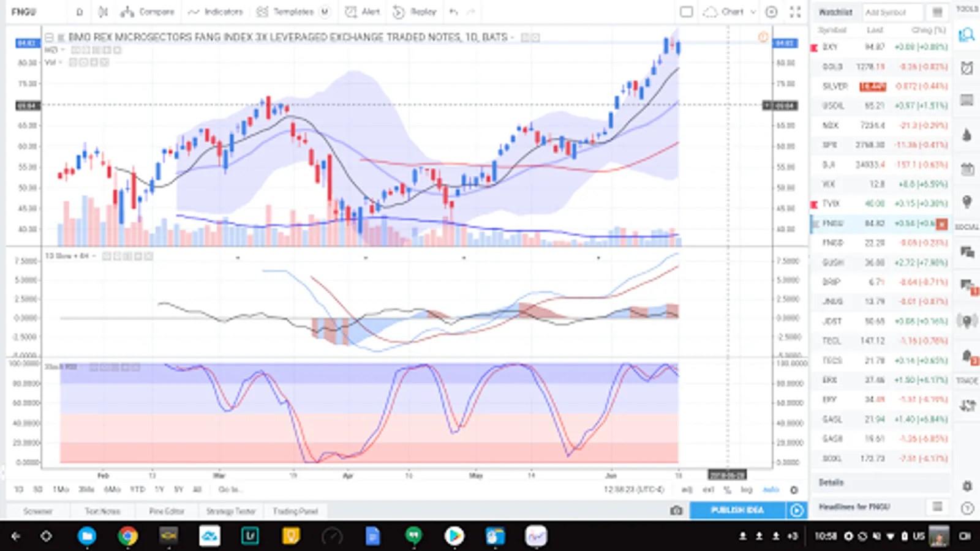Undo the last chart action
This screenshot has height=551, width=980.
tap(453, 12)
